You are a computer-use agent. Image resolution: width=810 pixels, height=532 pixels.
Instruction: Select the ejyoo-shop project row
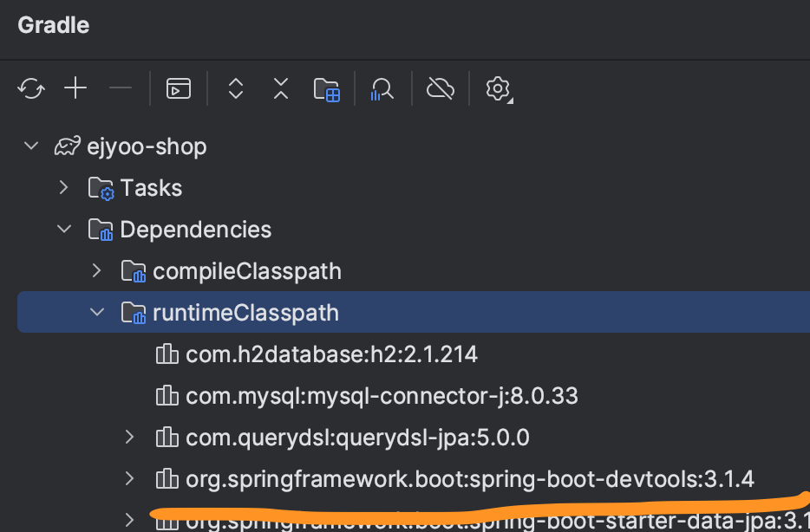(x=414, y=146)
